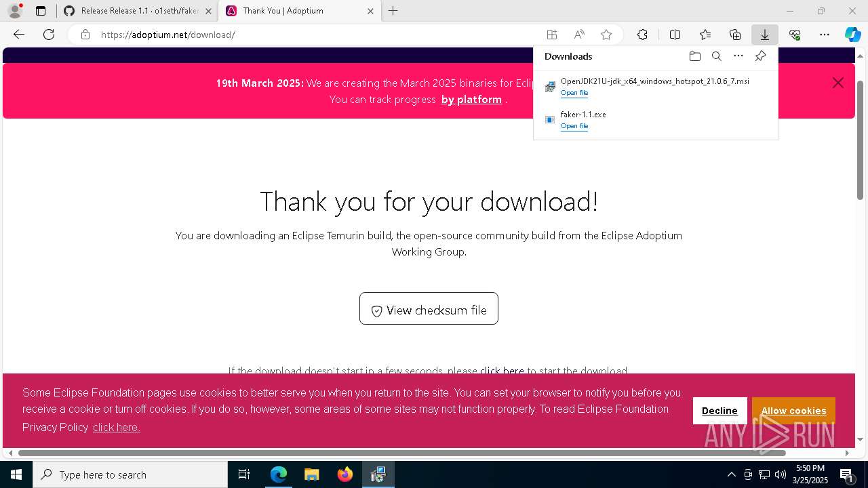The height and width of the screenshot is (488, 868).
Task: Select the OpenJDK21U-jdk msi download entry
Action: [655, 87]
